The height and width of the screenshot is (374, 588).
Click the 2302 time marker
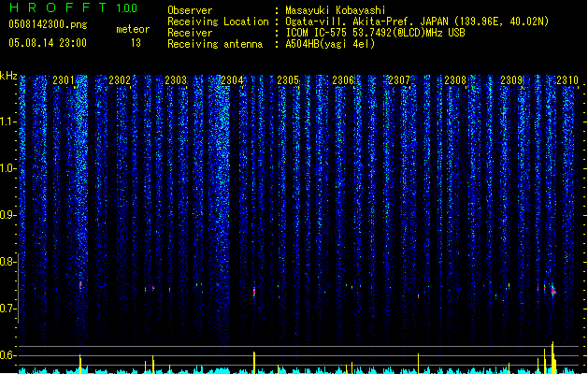120,80
